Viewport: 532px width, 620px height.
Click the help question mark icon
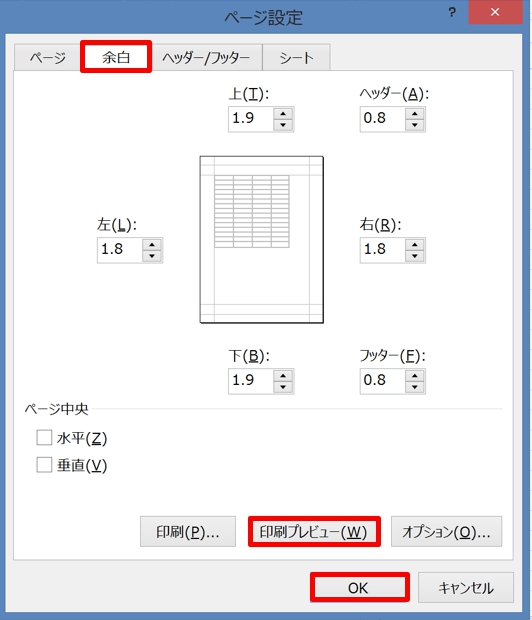[x=452, y=13]
